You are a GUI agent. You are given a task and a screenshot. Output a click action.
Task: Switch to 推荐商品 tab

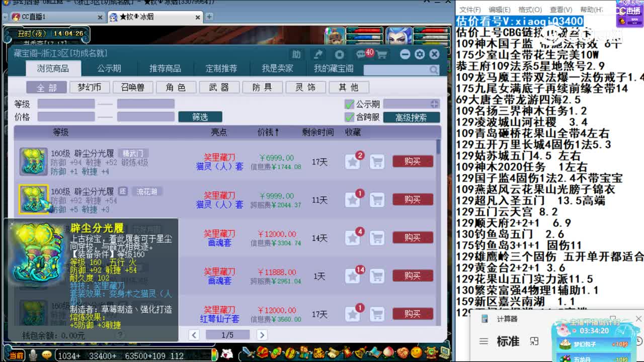click(x=165, y=68)
